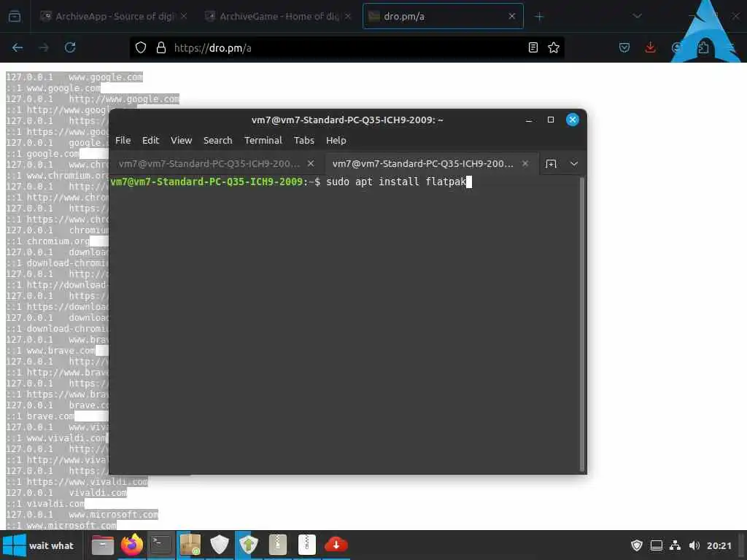Open the terminal Edit menu
This screenshot has height=560, width=747.
click(150, 141)
